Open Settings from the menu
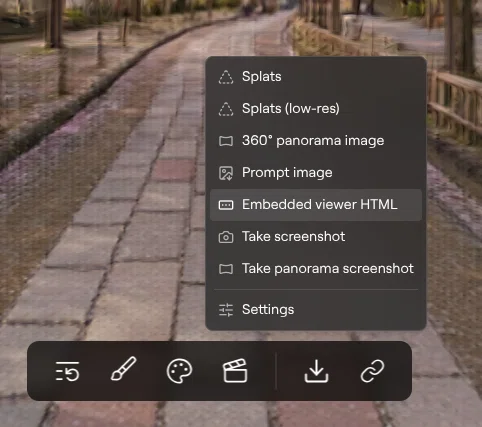The width and height of the screenshot is (482, 427). tap(316, 310)
